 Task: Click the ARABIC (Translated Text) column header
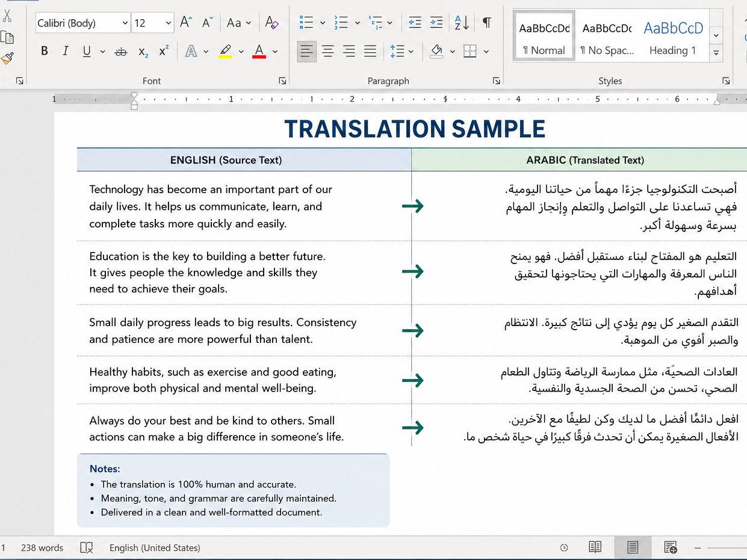585,160
